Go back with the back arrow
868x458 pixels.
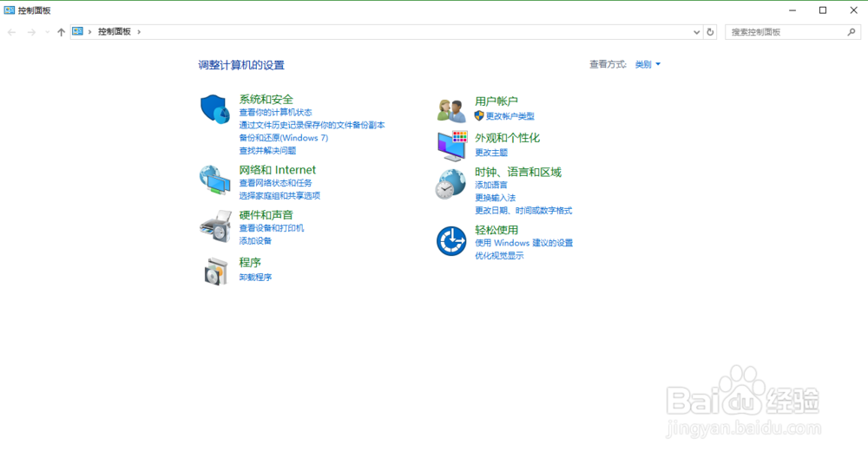(11, 32)
